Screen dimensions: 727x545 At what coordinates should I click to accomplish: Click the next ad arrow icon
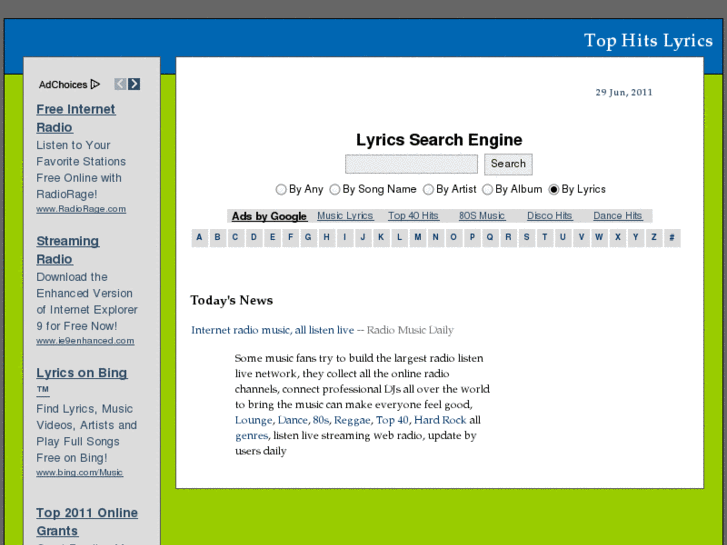pyautogui.click(x=134, y=84)
